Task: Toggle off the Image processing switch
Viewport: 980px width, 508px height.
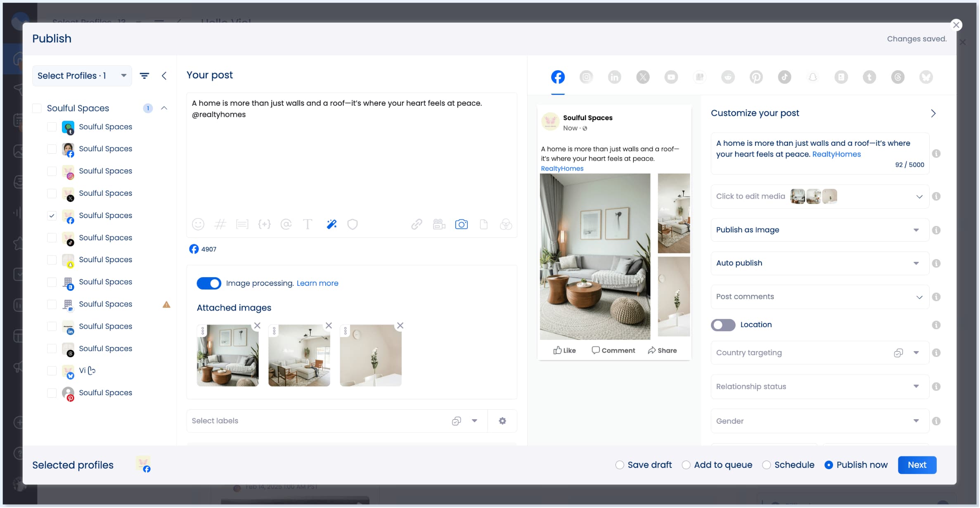Action: click(x=209, y=283)
